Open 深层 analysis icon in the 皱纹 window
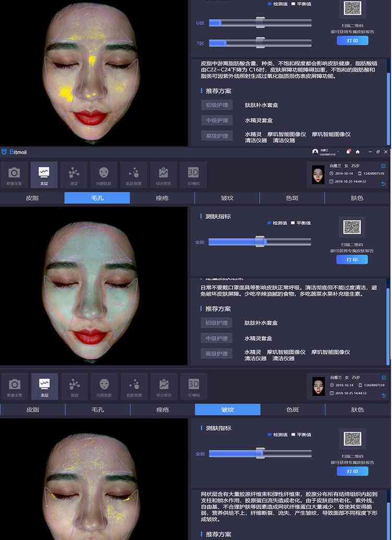Image resolution: width=392 pixels, height=540 pixels. 74,386
